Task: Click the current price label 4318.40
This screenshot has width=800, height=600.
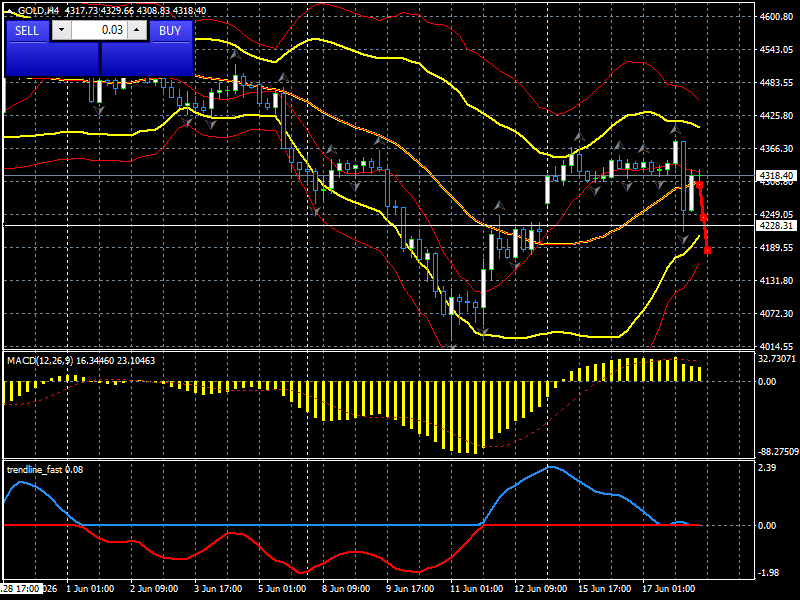Action: pos(777,176)
